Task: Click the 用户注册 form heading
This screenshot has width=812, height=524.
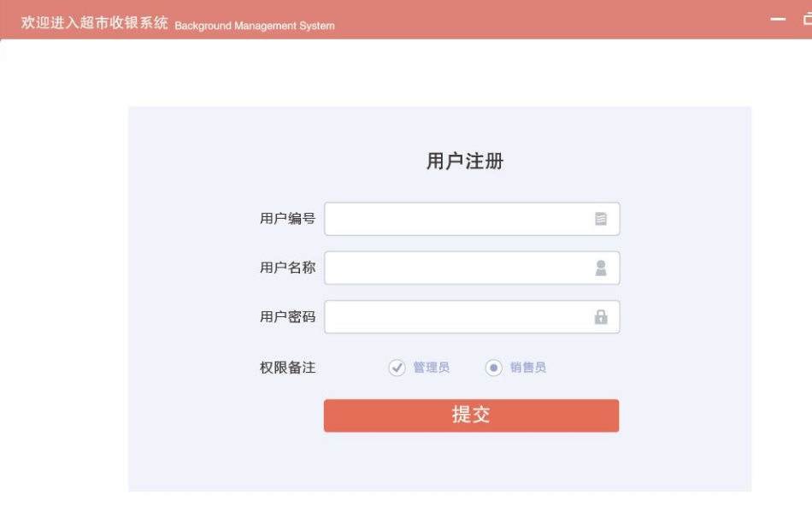Action: pyautogui.click(x=465, y=161)
